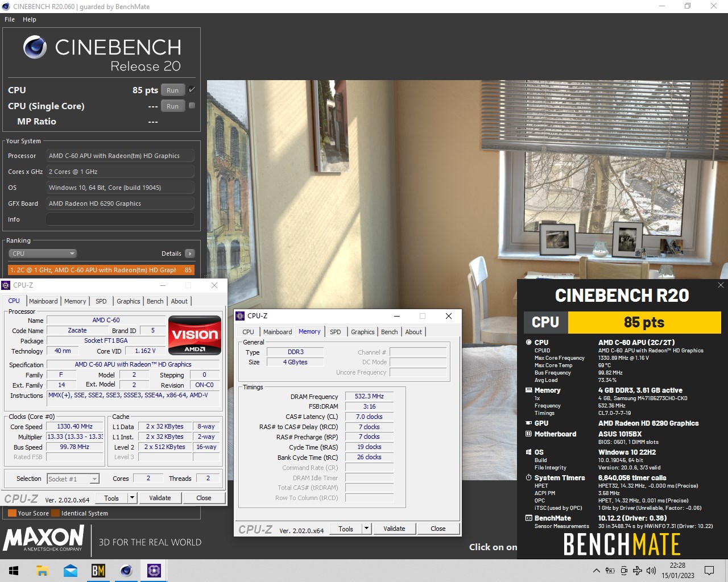Image resolution: width=728 pixels, height=582 pixels.
Task: Click Close button in CPU-Z CPU window
Action: (204, 498)
